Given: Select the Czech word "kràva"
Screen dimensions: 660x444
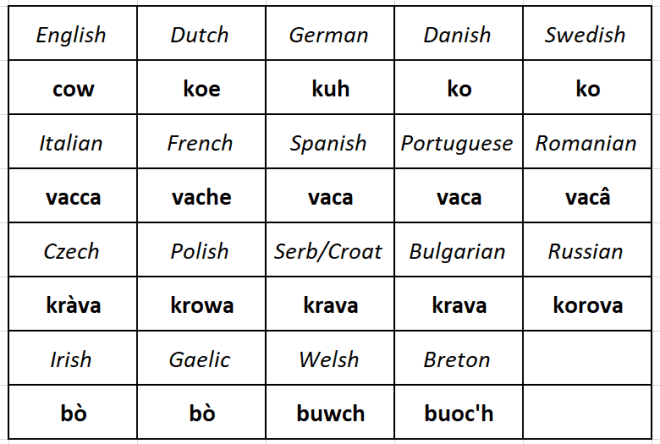Looking at the screenshot, I should pyautogui.click(x=73, y=305).
